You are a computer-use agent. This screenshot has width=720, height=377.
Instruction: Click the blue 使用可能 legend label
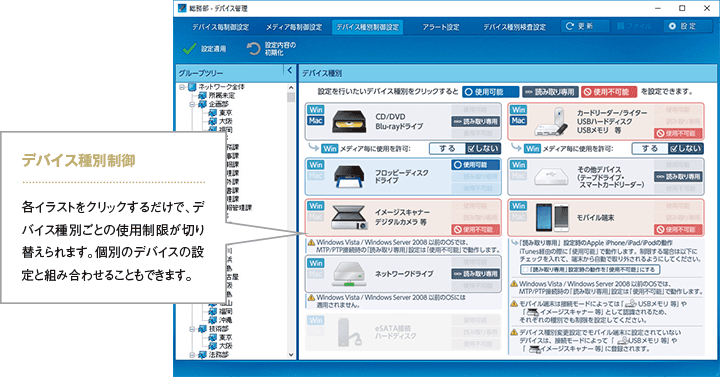[x=490, y=92]
